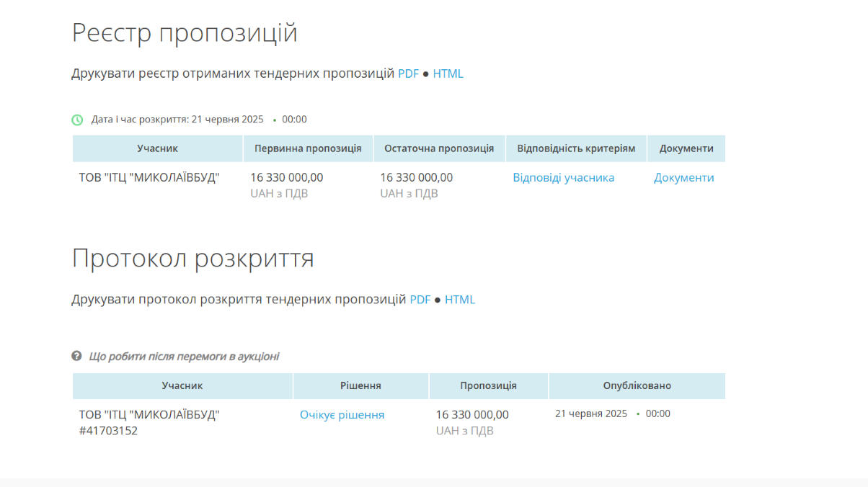
Task: Click participant code #41703152
Action: pyautogui.click(x=108, y=431)
